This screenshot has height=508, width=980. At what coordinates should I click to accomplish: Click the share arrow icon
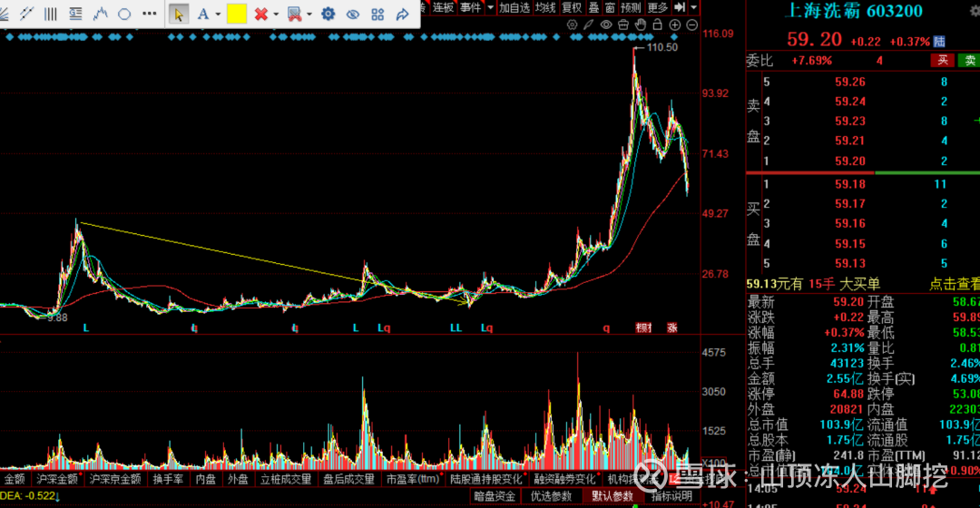[x=403, y=14]
